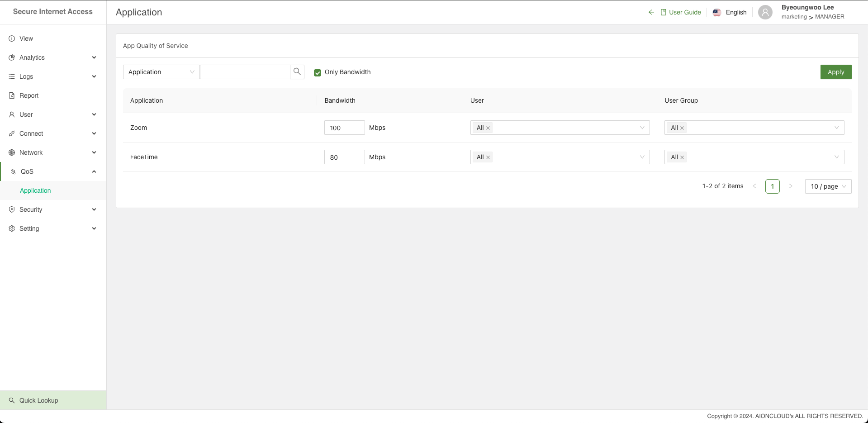Open the Application filter dropdown
Screen dimensions: 868x423
pyautogui.click(x=161, y=72)
